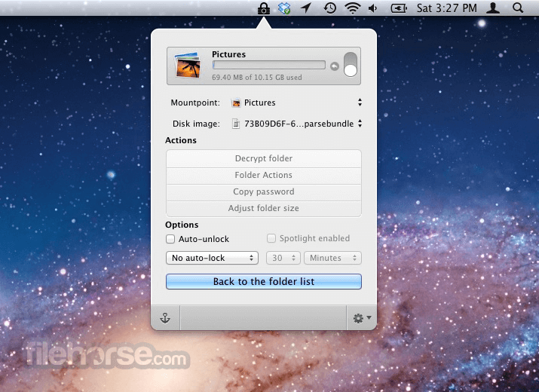539x392 pixels.
Task: Click Copy password action
Action: [x=264, y=191]
